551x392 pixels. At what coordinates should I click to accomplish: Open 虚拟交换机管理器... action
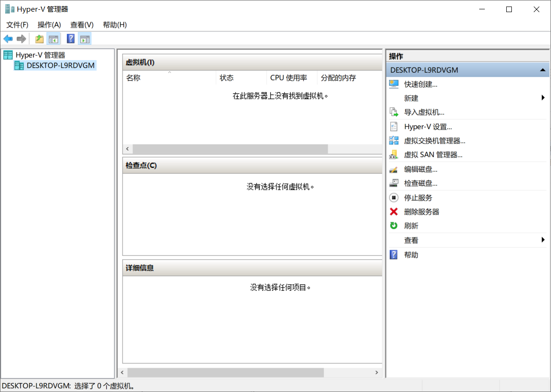click(x=434, y=141)
